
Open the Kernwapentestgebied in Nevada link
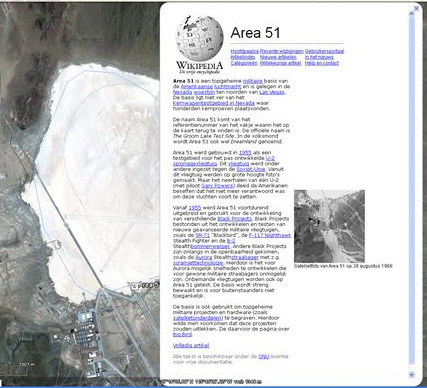[214, 103]
